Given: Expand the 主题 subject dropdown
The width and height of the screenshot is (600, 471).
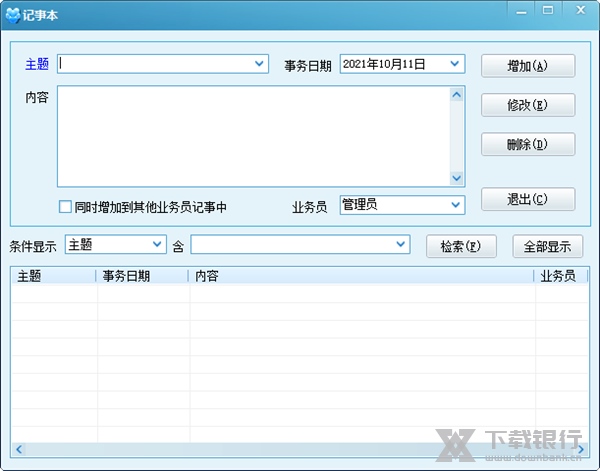Looking at the screenshot, I should pos(260,64).
